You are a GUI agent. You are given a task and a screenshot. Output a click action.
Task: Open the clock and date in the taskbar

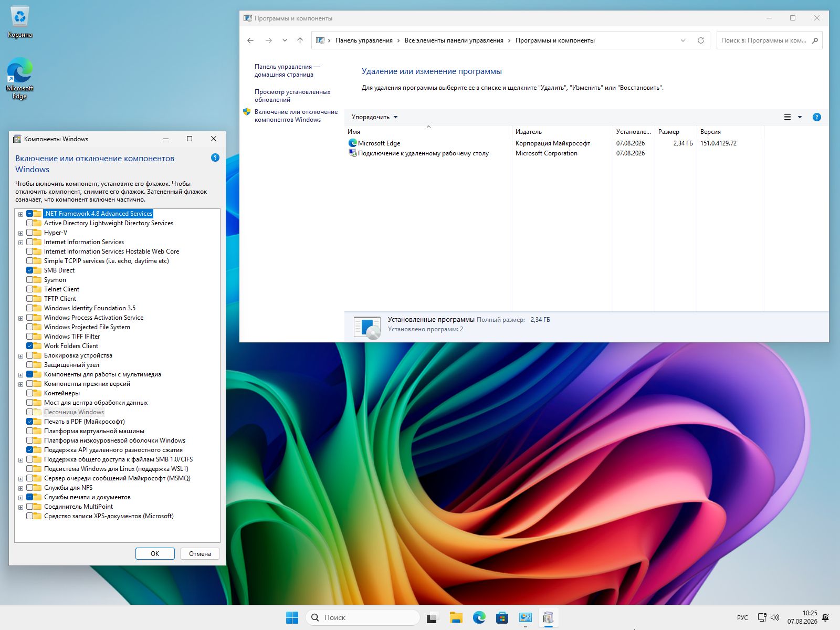[802, 617]
